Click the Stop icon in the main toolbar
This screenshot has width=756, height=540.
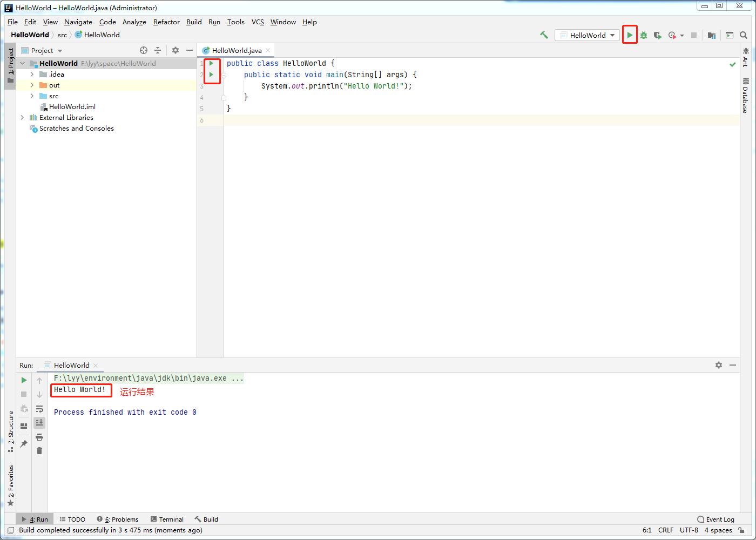click(x=694, y=35)
